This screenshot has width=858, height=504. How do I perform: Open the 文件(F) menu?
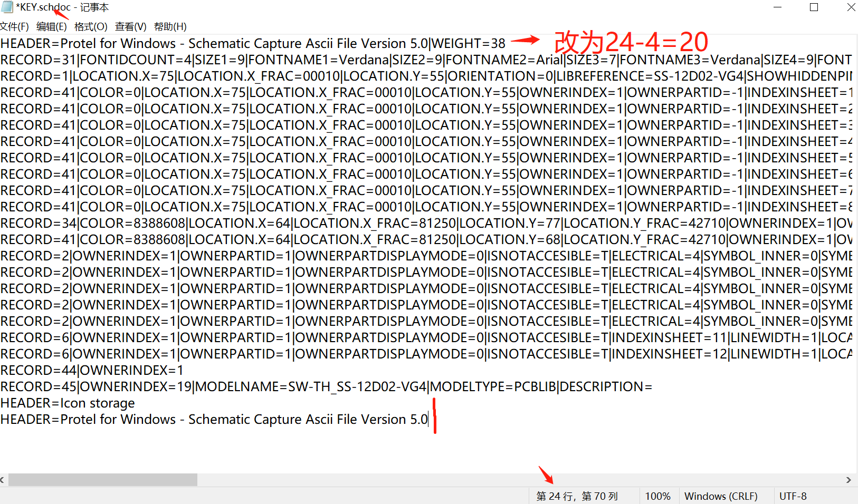click(x=14, y=26)
